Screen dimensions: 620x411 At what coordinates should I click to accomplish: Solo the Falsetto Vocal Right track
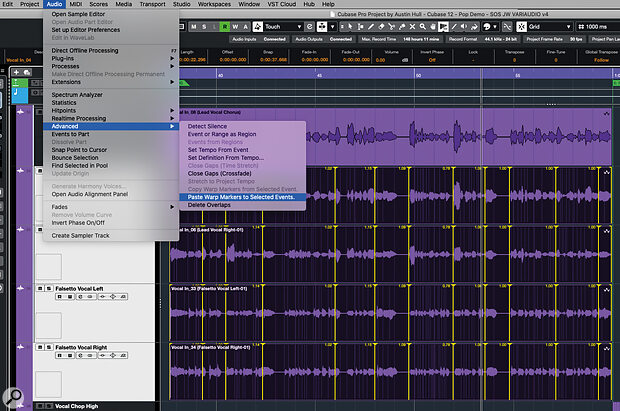click(49, 347)
